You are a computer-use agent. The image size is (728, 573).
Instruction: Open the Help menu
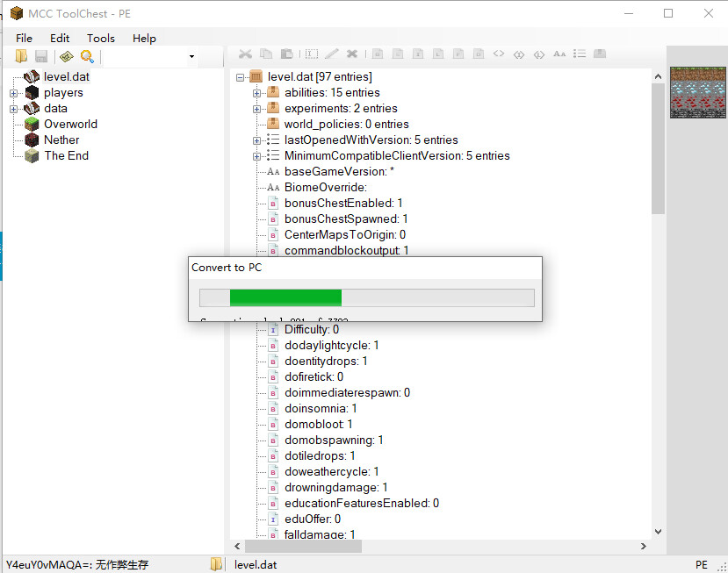[x=144, y=38]
